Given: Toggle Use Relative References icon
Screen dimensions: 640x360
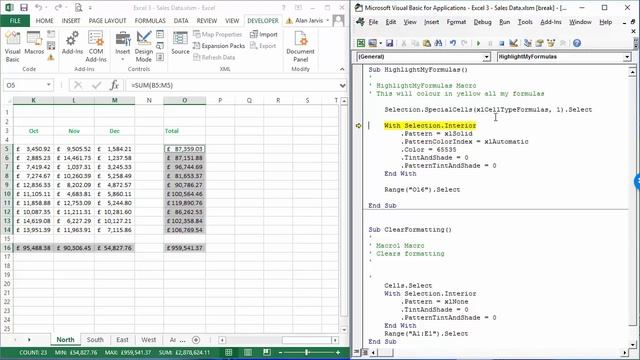Looking at the screenshot, I should (x=51, y=46).
